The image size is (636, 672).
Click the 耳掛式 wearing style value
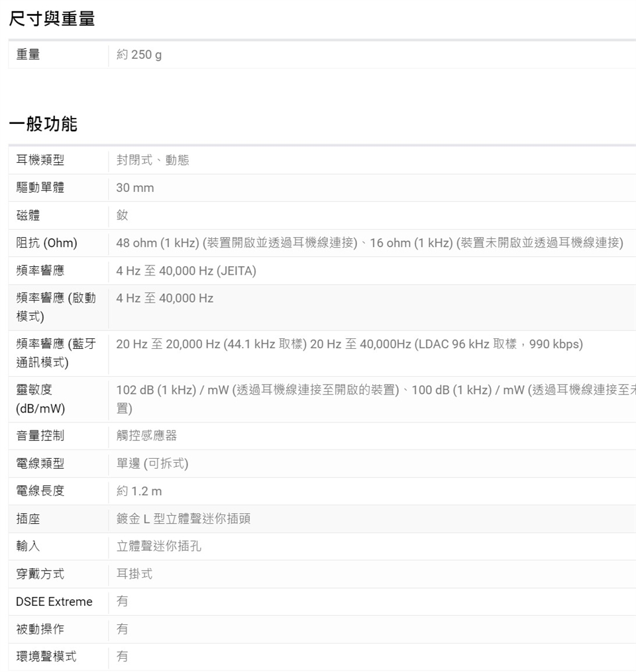tap(134, 574)
